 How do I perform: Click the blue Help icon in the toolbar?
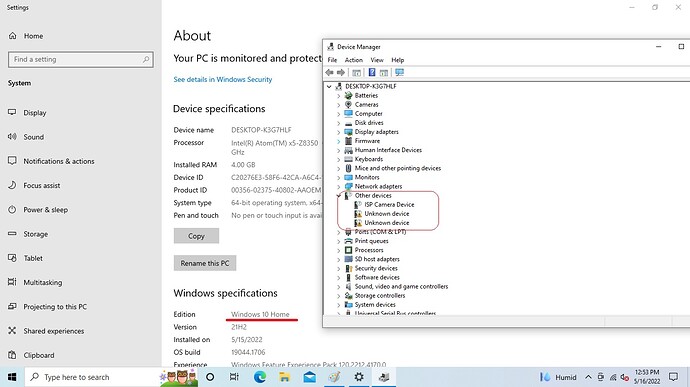[x=372, y=72]
